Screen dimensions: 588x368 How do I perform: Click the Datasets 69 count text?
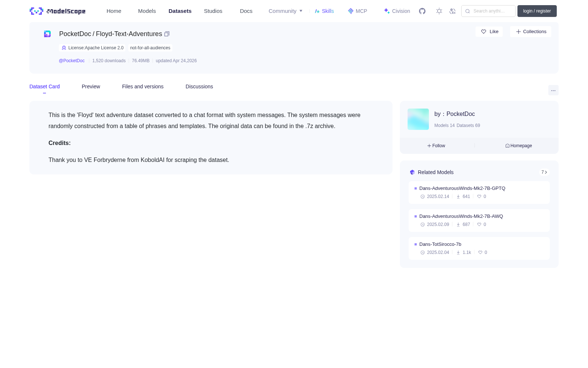(x=468, y=125)
